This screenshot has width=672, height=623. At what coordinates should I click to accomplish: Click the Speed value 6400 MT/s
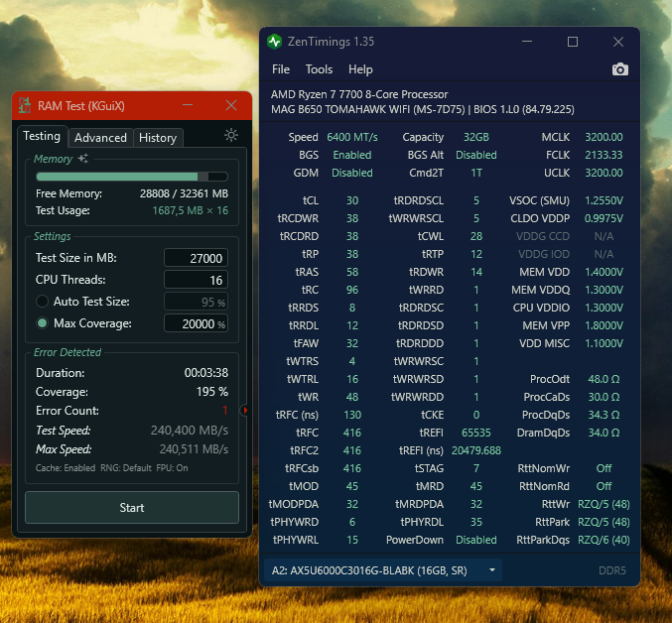[x=352, y=137]
